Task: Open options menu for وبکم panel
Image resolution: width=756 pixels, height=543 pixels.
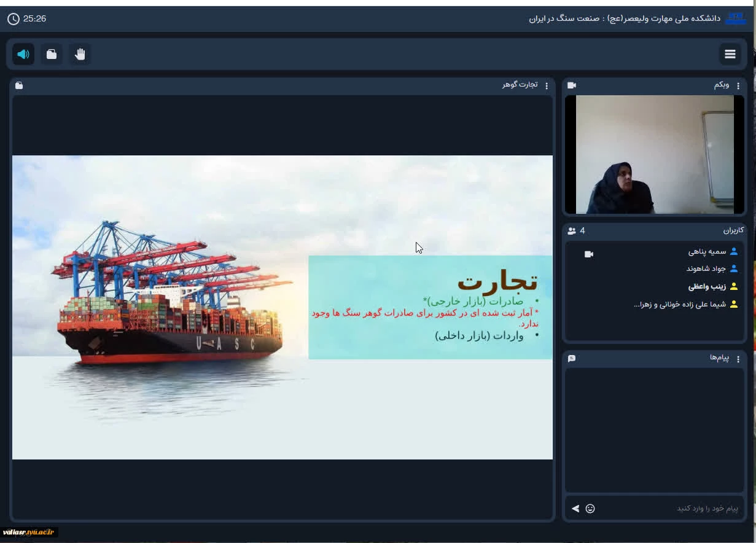Action: point(738,85)
